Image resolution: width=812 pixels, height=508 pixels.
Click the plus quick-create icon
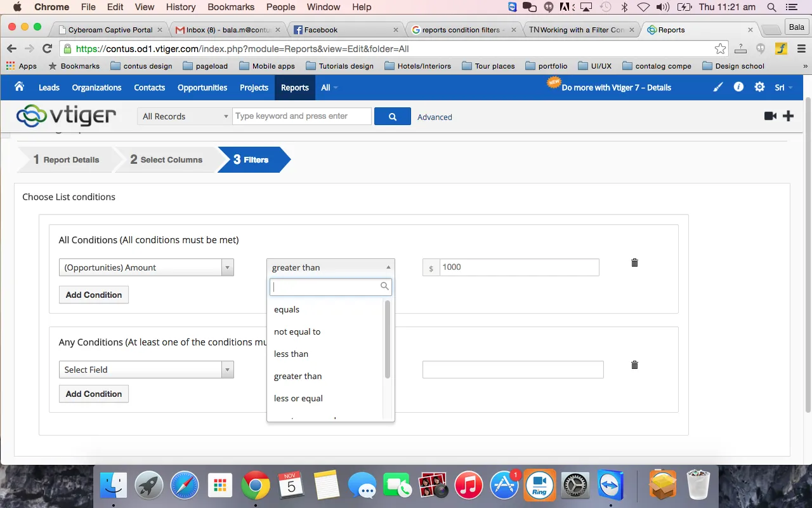[788, 116]
